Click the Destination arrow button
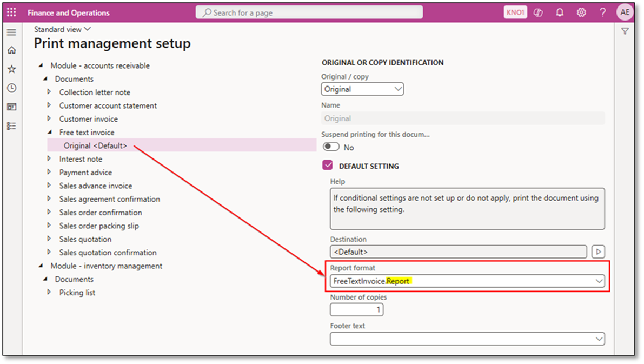The image size is (644, 364). (598, 252)
